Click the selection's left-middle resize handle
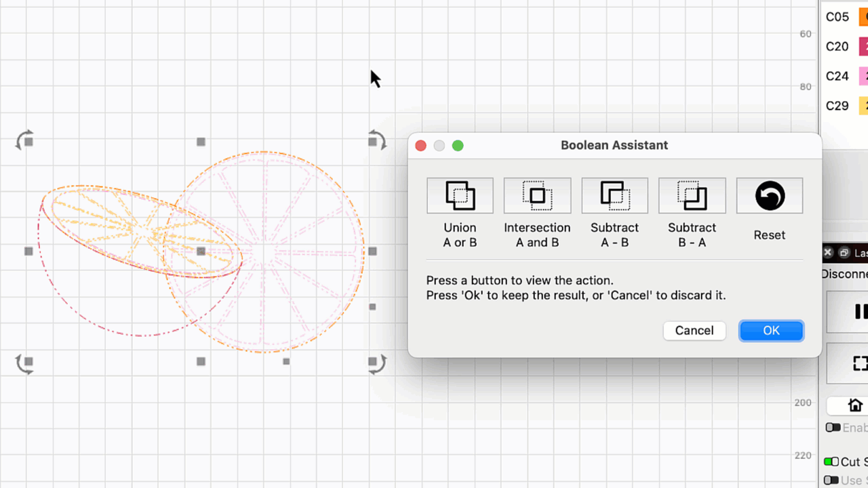Viewport: 868px width, 488px height. coord(28,251)
